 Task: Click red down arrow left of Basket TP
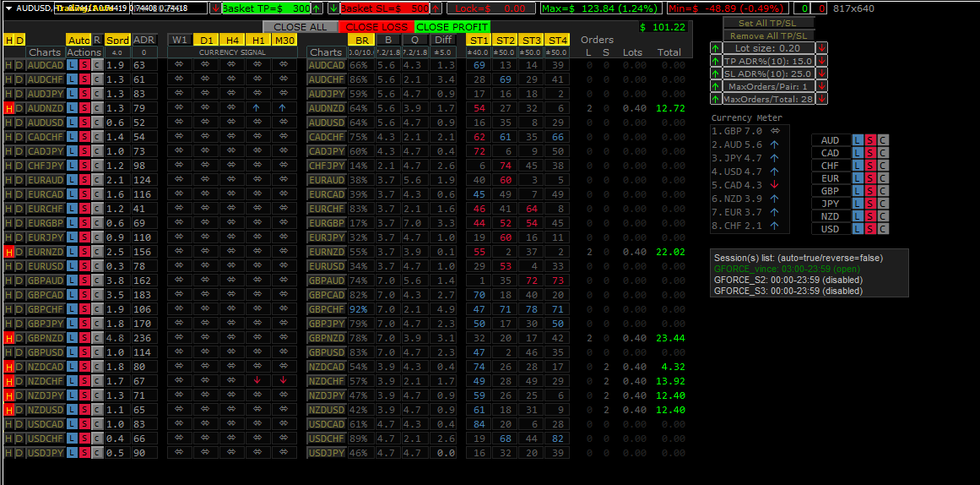(x=215, y=8)
